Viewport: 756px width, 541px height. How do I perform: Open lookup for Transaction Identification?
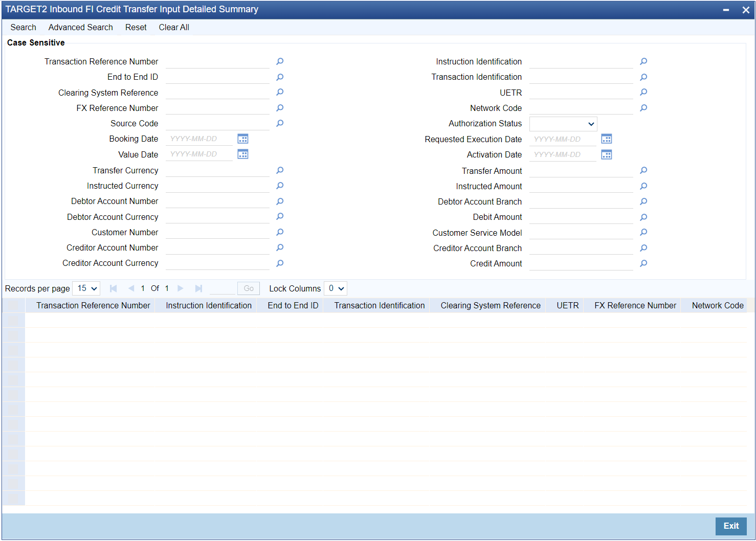pos(643,77)
